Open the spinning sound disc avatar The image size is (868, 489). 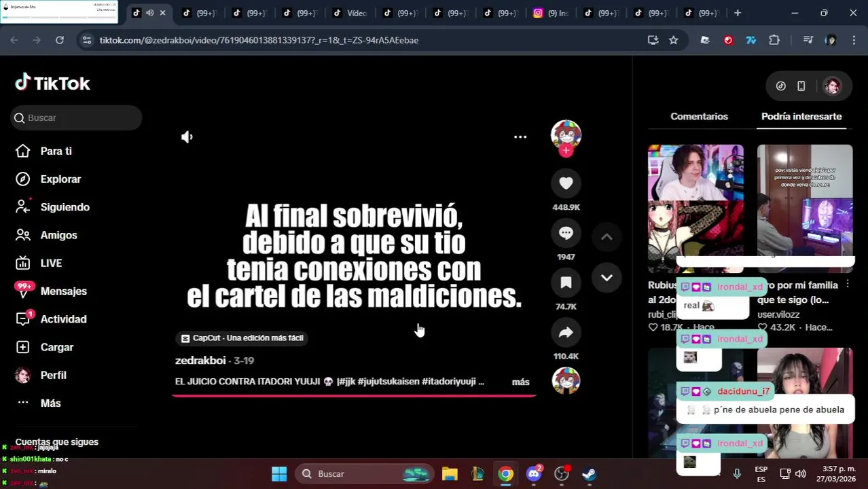pyautogui.click(x=566, y=381)
